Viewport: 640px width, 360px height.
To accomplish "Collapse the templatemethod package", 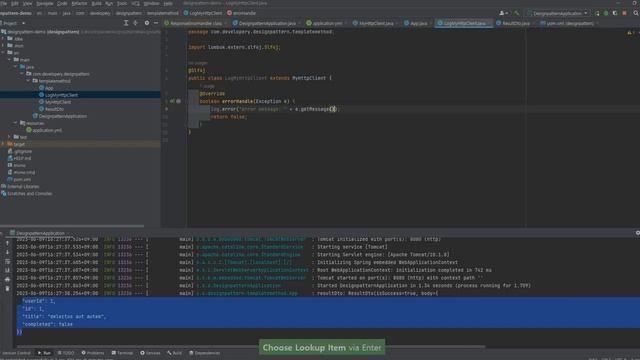I will click(x=29, y=81).
